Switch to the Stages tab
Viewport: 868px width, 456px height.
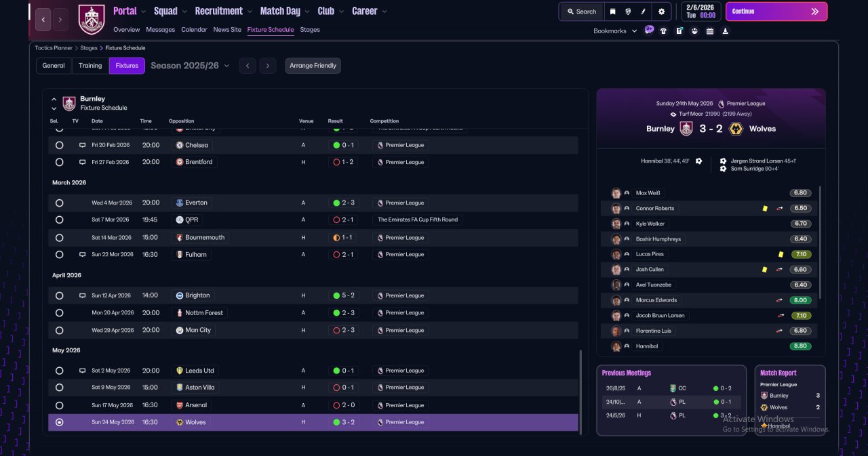coord(310,30)
